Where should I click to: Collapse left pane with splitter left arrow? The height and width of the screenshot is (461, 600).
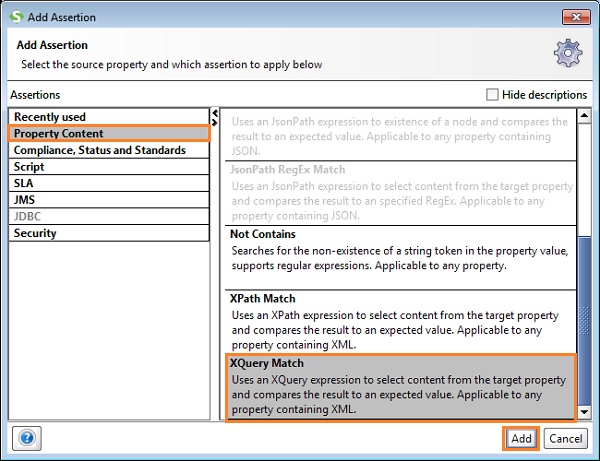click(215, 113)
